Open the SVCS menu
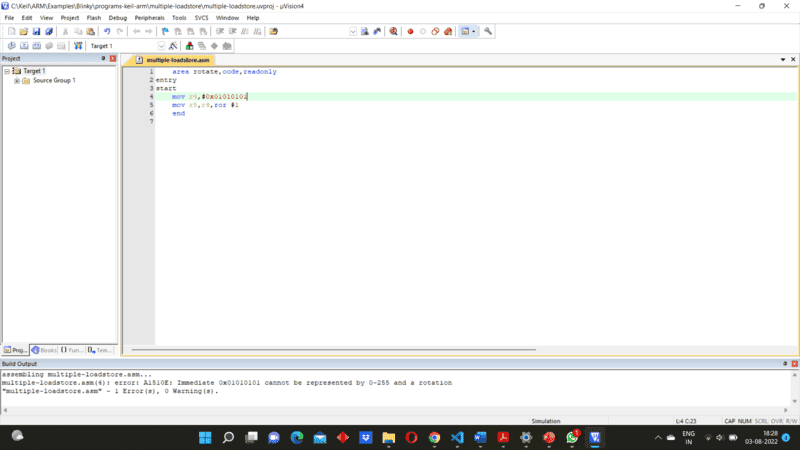Screen dimensions: 800x450 [x=202, y=18]
